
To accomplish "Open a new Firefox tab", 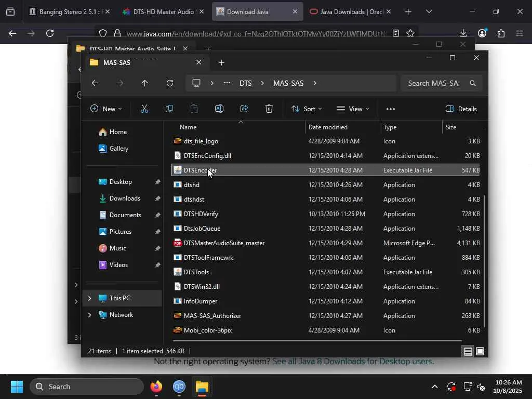I will [408, 11].
